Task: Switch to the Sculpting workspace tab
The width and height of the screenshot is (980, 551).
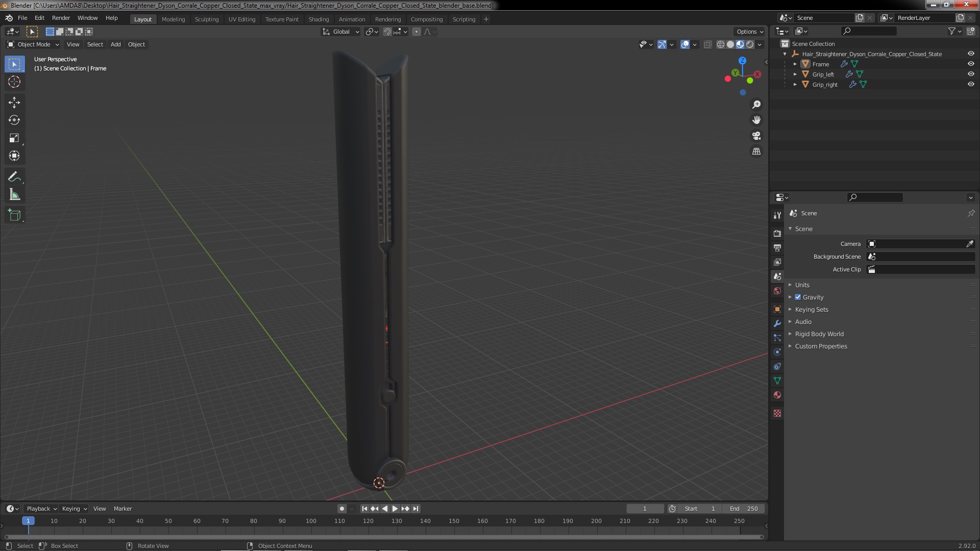Action: click(206, 19)
